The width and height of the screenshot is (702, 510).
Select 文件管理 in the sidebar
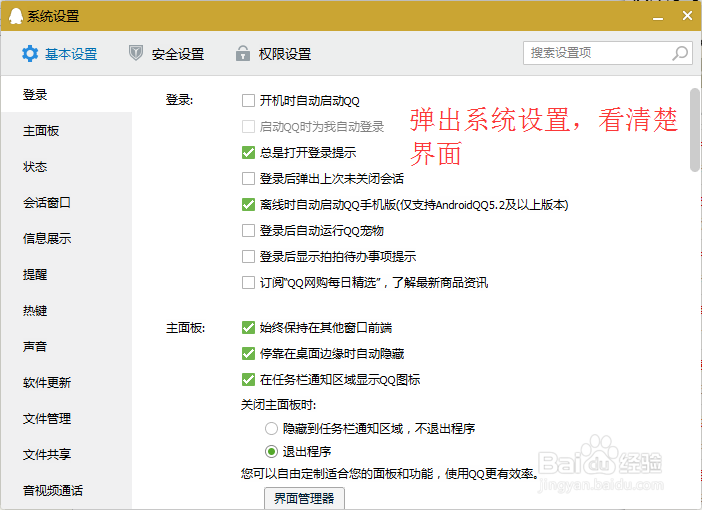click(66, 419)
